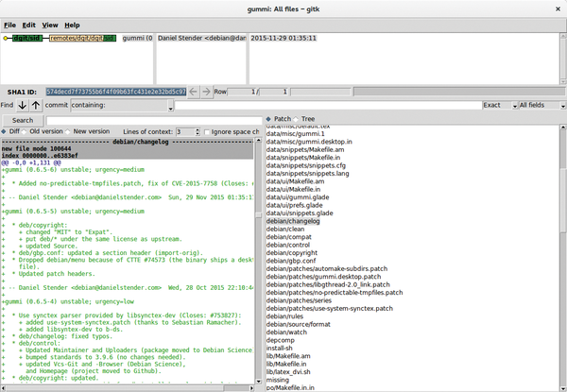This screenshot has width=567, height=392.
Task: Select data/ui/prefs.glade in file list
Action: point(294,205)
